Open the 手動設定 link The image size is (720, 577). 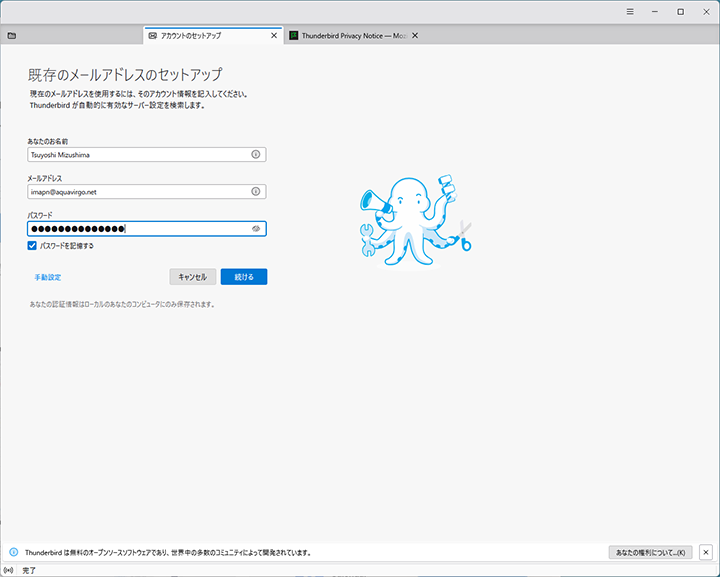pos(48,277)
